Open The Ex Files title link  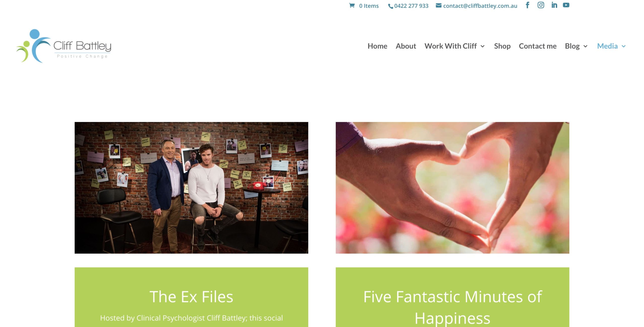pos(191,297)
